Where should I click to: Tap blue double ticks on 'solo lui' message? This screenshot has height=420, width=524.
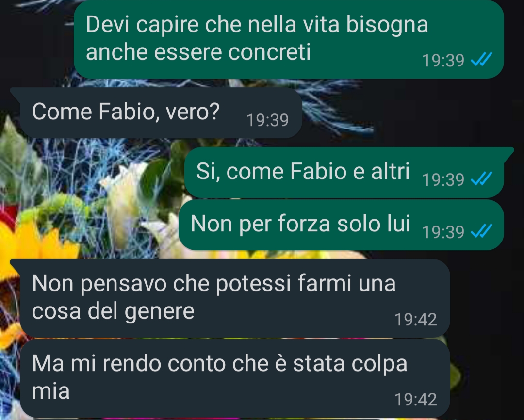coord(481,231)
